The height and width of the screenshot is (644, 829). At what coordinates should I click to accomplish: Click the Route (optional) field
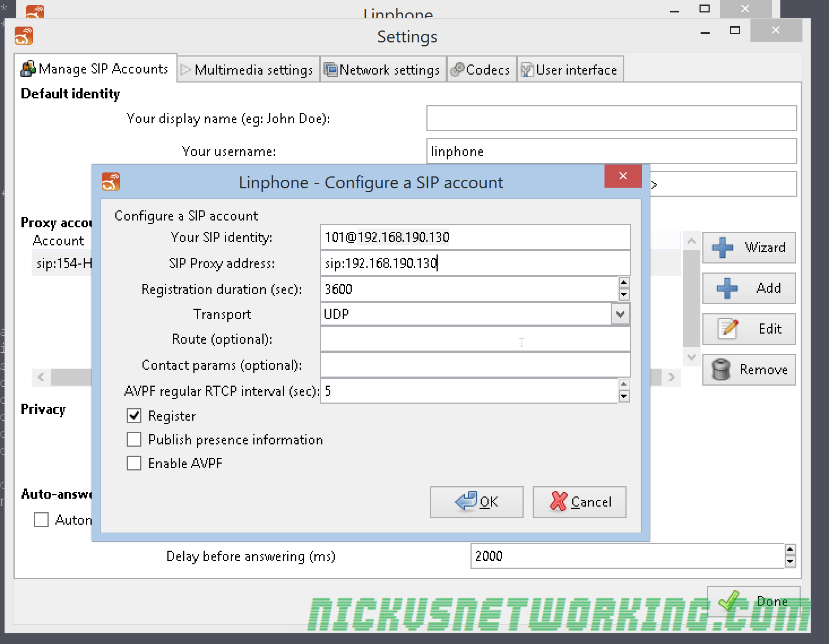pyautogui.click(x=475, y=339)
